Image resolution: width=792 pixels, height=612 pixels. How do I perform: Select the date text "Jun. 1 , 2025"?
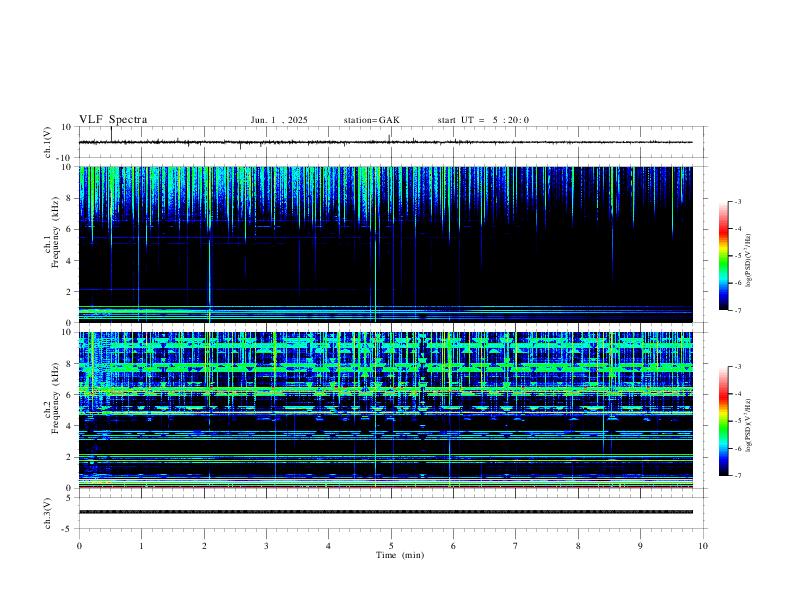coord(279,120)
